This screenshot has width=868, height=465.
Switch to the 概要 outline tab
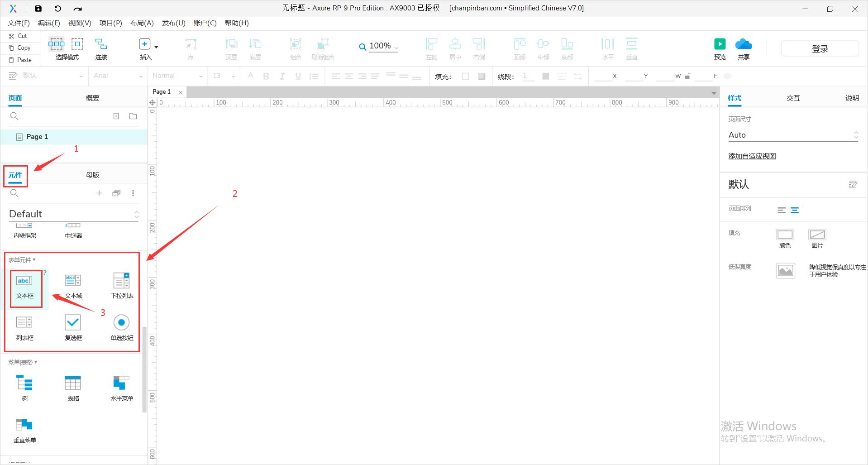[x=92, y=98]
